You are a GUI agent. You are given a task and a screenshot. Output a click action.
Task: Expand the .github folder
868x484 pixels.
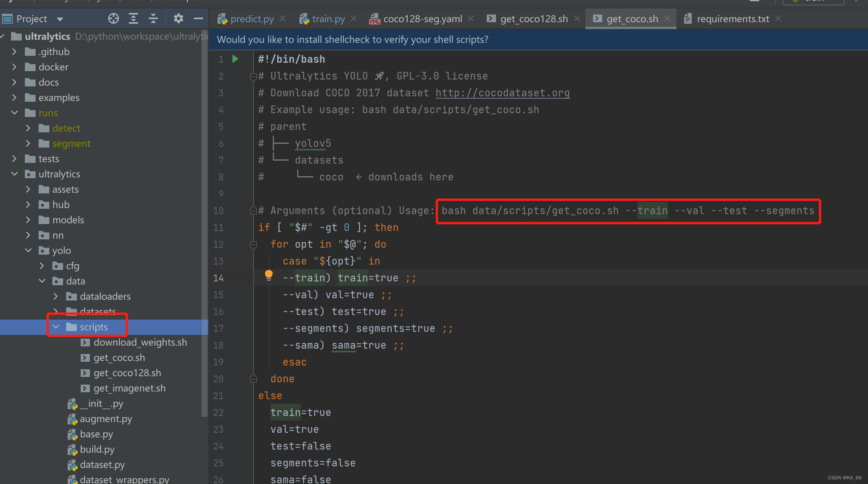tap(15, 52)
